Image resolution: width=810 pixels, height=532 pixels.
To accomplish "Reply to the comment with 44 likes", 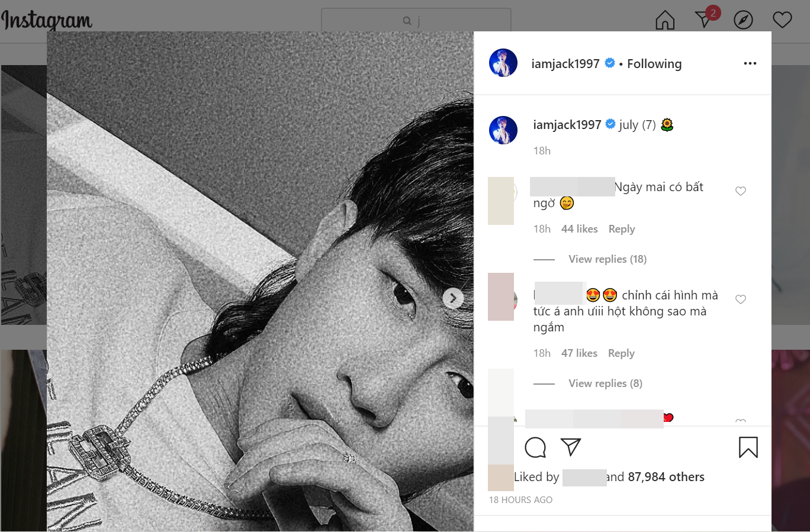I will point(621,229).
